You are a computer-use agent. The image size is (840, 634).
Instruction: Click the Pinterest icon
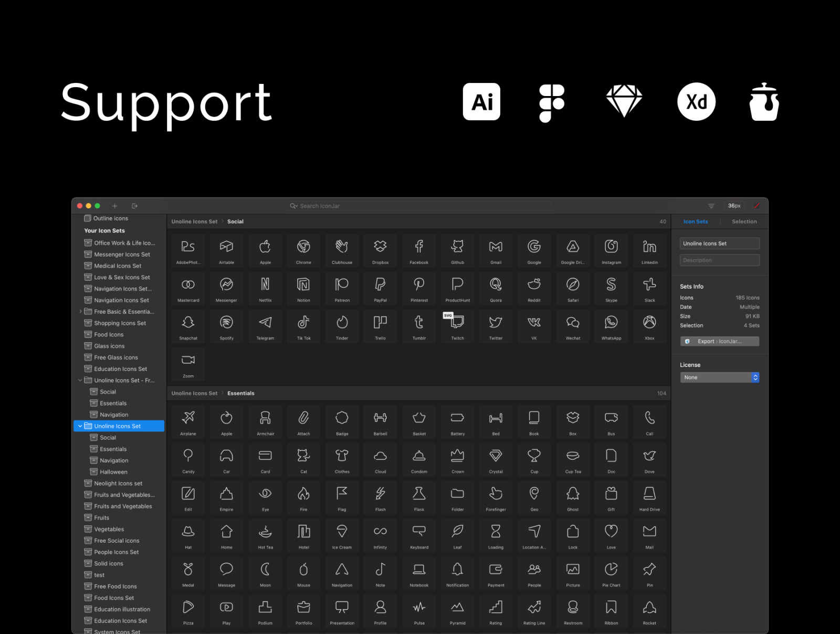point(419,289)
